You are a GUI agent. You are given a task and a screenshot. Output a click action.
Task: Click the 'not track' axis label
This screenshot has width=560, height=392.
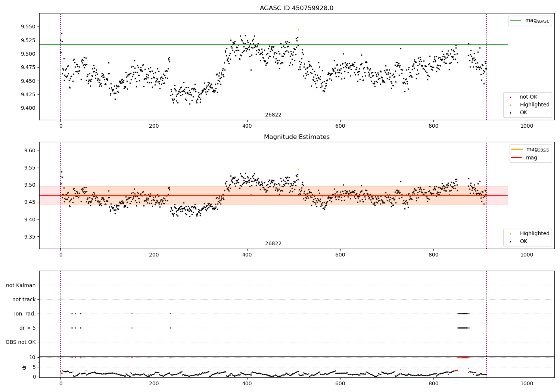click(x=24, y=299)
